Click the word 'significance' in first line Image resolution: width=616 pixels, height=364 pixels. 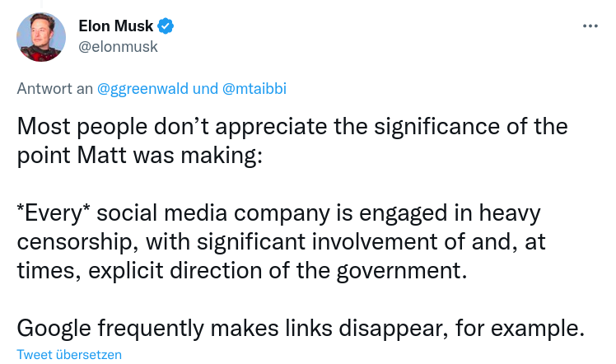point(436,127)
